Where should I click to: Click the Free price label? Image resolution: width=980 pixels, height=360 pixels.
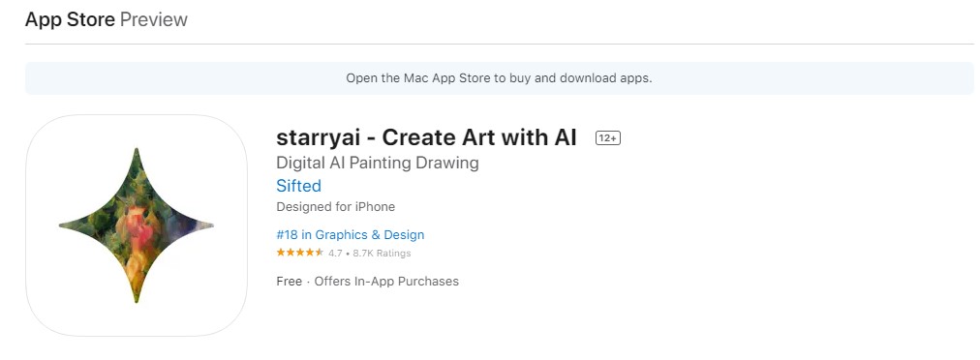tap(290, 282)
